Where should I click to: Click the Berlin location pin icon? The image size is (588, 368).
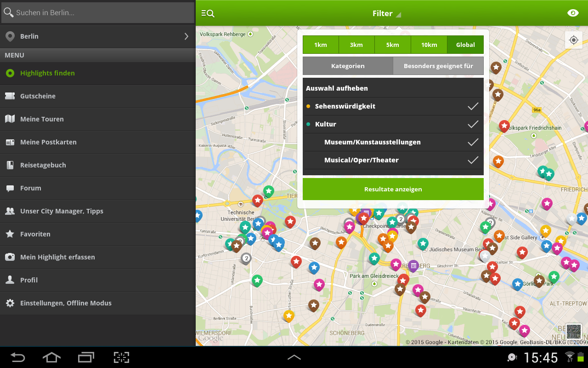pos(10,36)
